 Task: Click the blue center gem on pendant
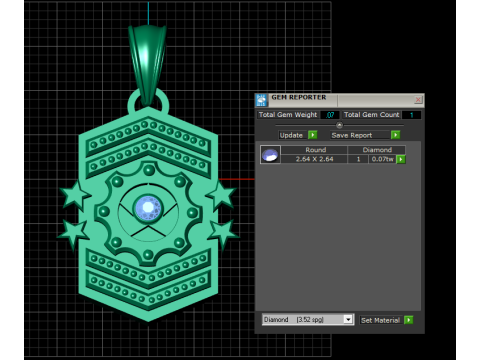coord(148,208)
